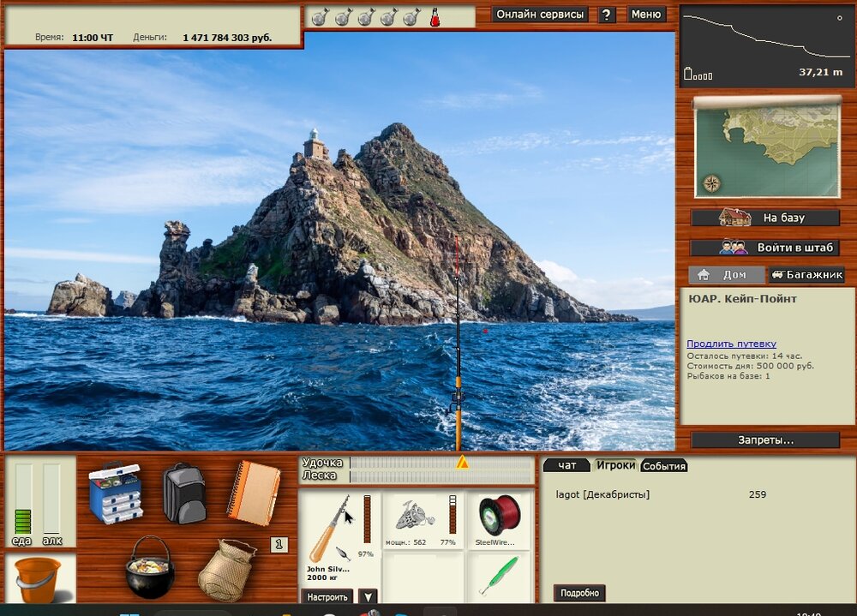
Task: Open the backpack inventory
Action: click(x=184, y=493)
